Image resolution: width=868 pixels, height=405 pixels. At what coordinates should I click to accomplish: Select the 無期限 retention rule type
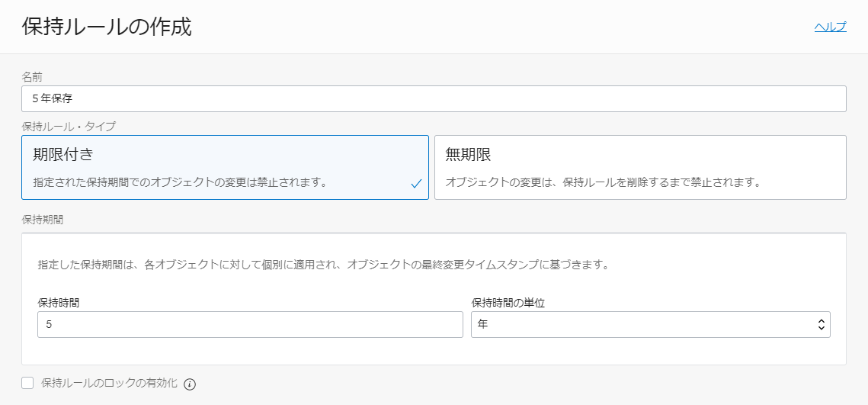coord(640,167)
